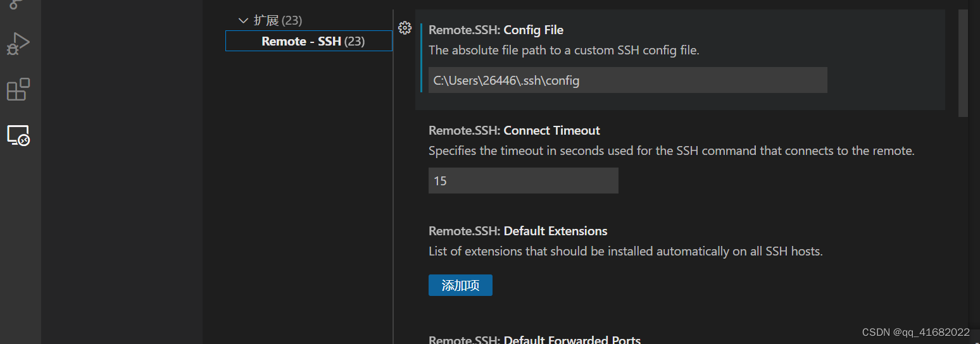The width and height of the screenshot is (980, 344).
Task: Click the Config File path input field
Action: click(x=627, y=80)
